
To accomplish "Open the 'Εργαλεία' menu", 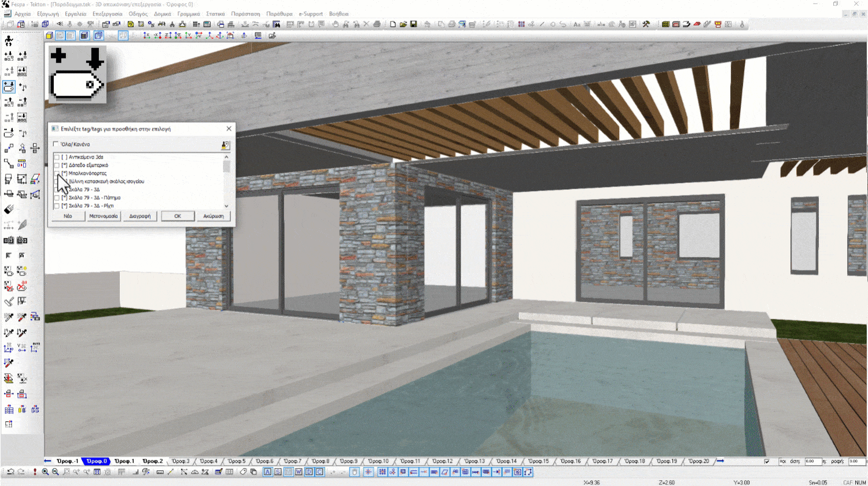I will tap(75, 14).
